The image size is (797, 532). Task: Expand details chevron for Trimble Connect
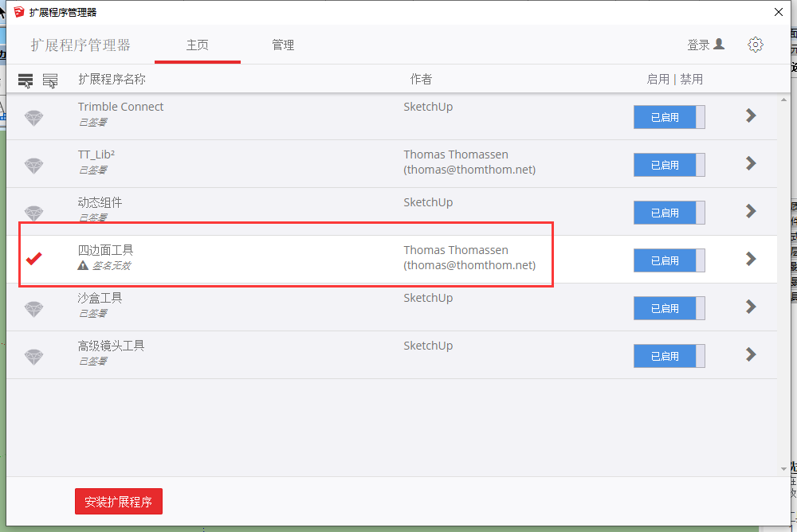[x=751, y=115]
